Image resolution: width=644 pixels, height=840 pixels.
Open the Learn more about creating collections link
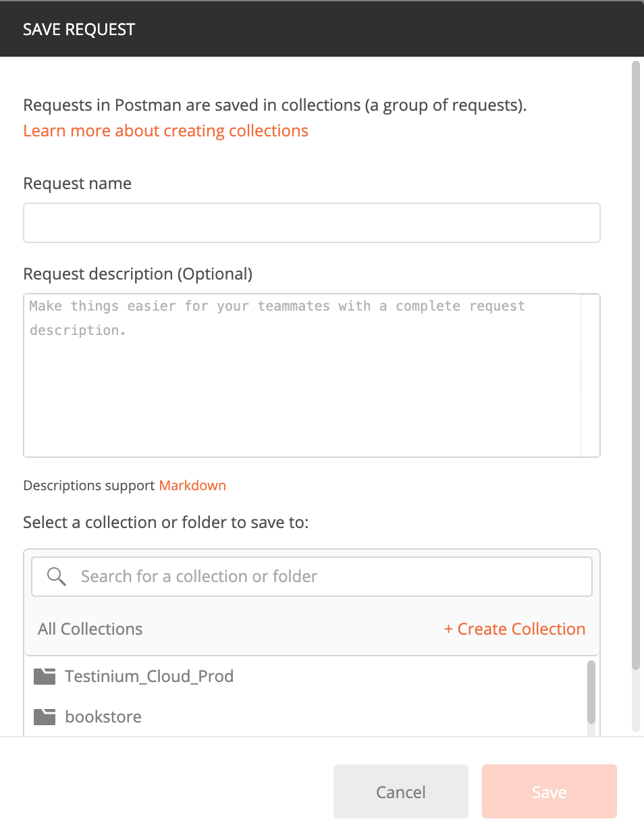point(165,131)
